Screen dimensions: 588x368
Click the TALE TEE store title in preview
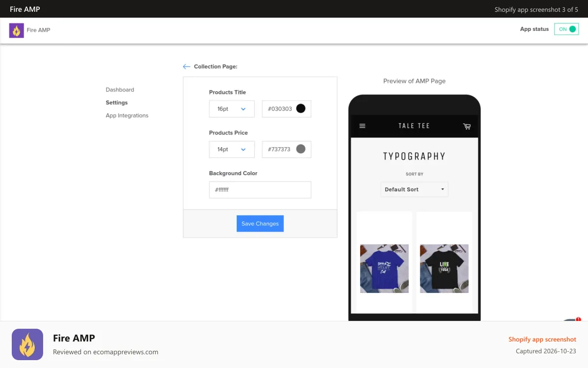414,126
